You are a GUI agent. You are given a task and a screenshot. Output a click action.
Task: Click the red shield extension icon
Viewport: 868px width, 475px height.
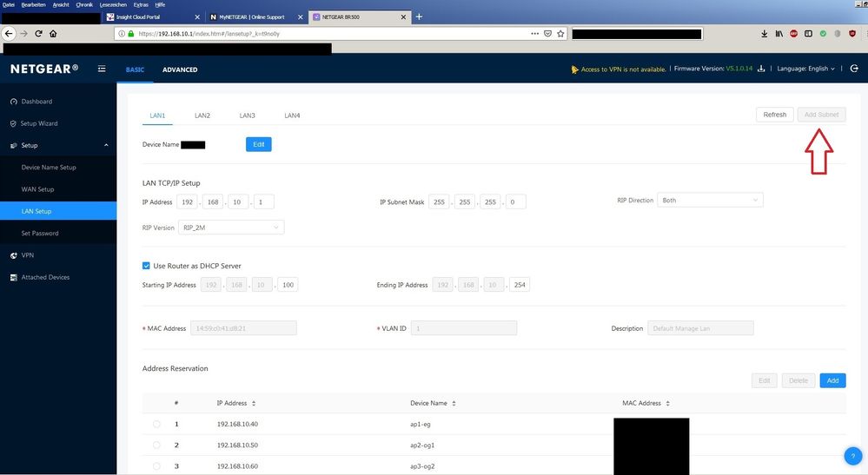point(852,34)
